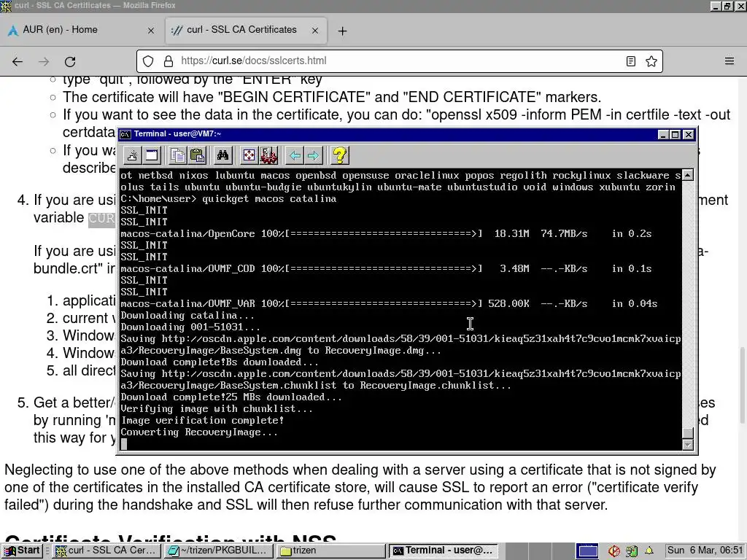
Task: Copy selected terminal text
Action: click(x=178, y=155)
